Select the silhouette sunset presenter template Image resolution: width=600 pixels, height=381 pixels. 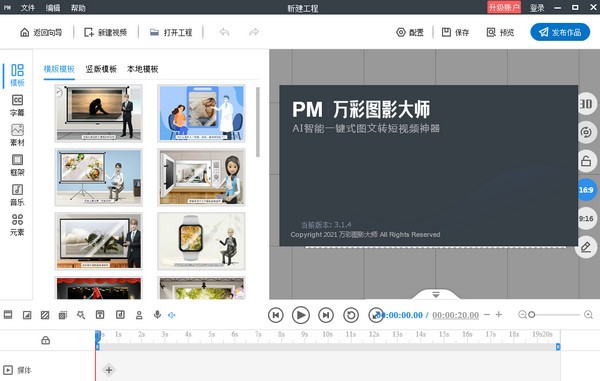(x=99, y=113)
